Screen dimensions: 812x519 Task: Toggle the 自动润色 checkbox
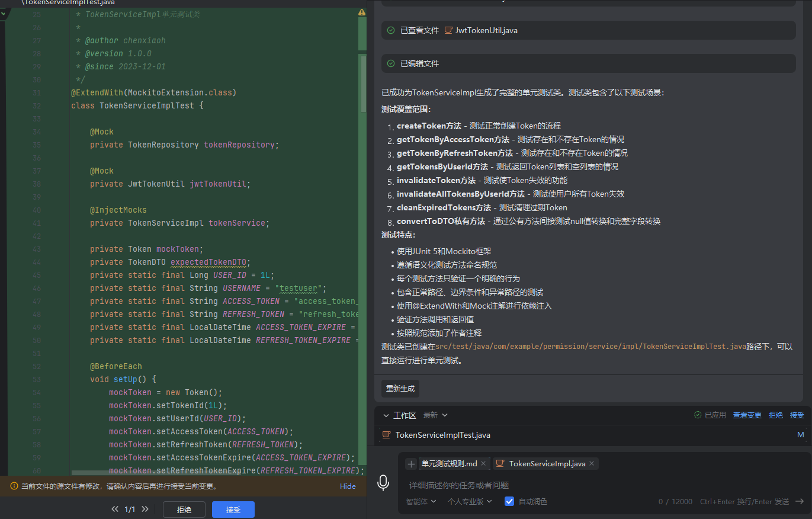509,501
